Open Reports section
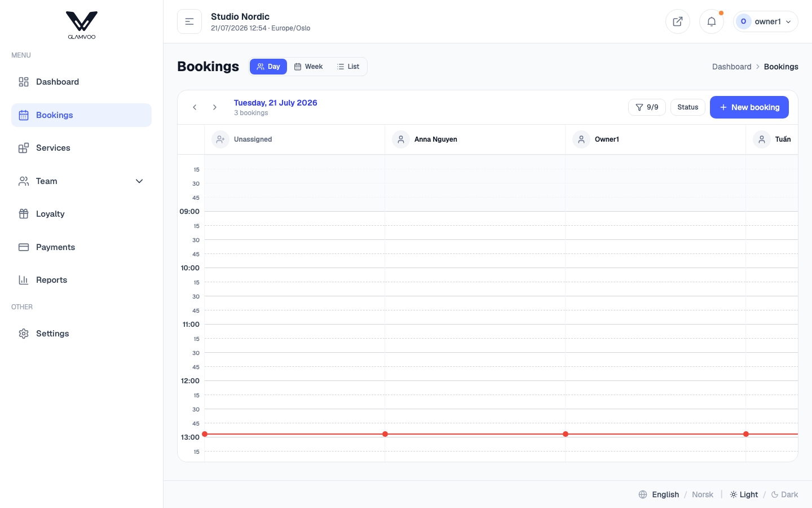 81,280
